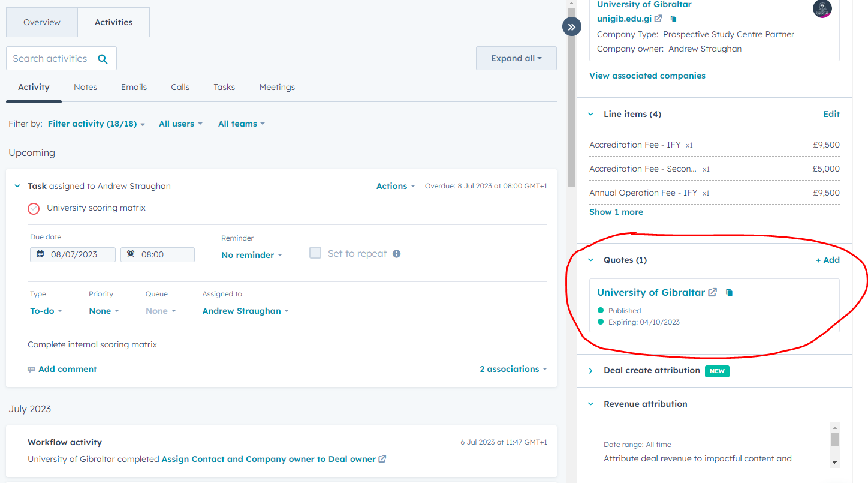The height and width of the screenshot is (483, 868).
Task: Select the Emails activity tab
Action: point(134,87)
